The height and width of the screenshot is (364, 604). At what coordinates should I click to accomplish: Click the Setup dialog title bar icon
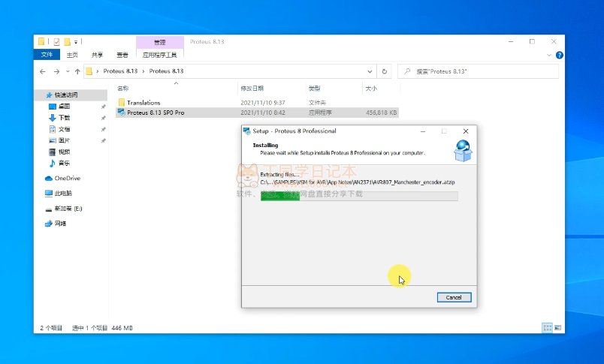(247, 131)
